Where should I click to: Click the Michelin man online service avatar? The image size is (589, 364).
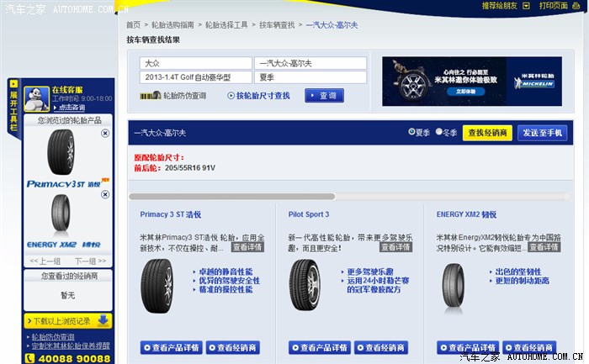(x=37, y=98)
